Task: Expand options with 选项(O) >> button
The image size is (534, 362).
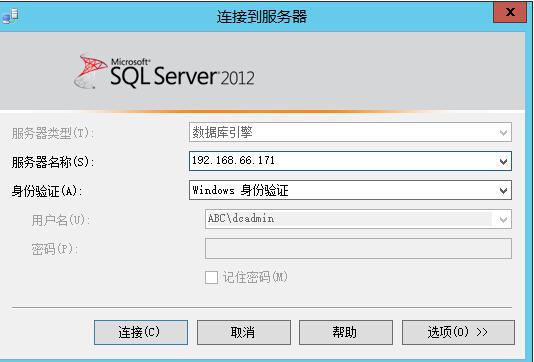Action: [x=458, y=332]
